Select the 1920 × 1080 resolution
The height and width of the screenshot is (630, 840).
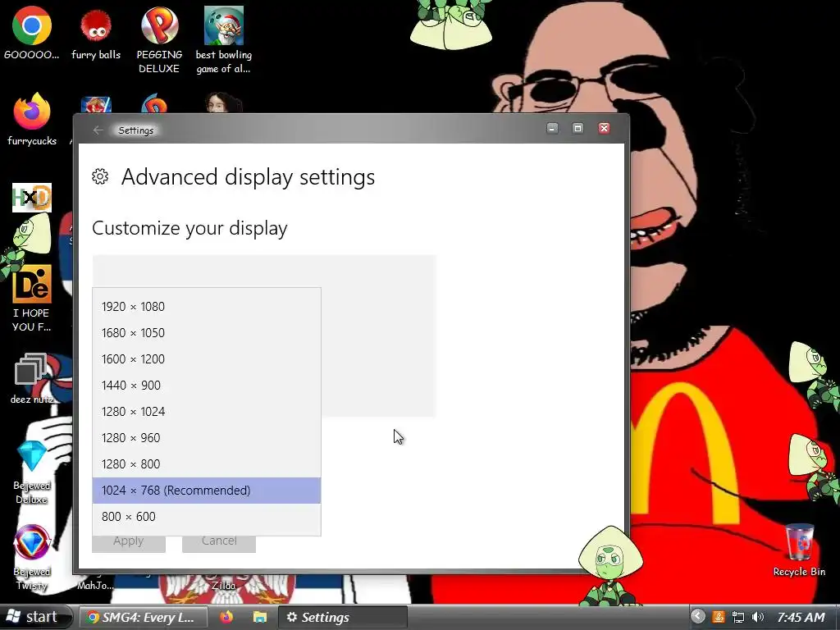click(207, 307)
